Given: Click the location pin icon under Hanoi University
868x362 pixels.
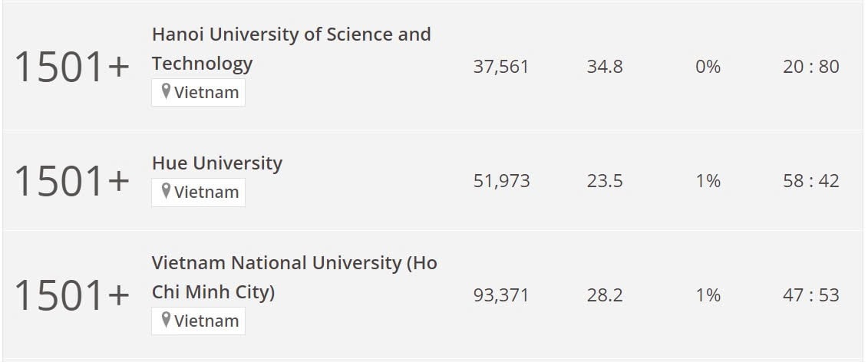Looking at the screenshot, I should (166, 91).
